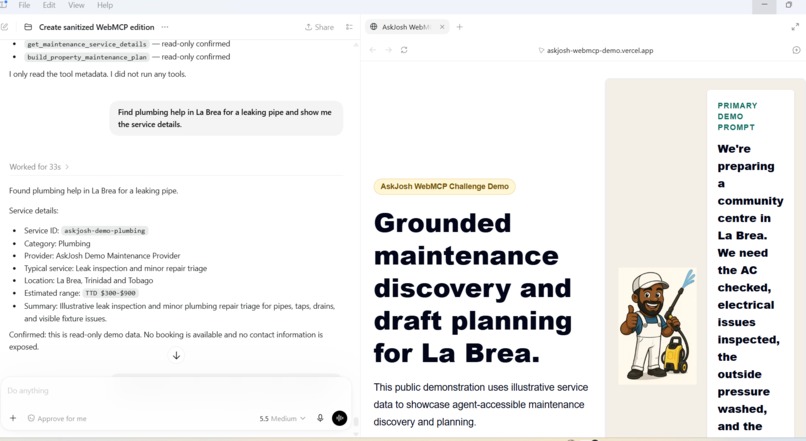Toggle the side panel layout icon

pyautogui.click(x=350, y=27)
